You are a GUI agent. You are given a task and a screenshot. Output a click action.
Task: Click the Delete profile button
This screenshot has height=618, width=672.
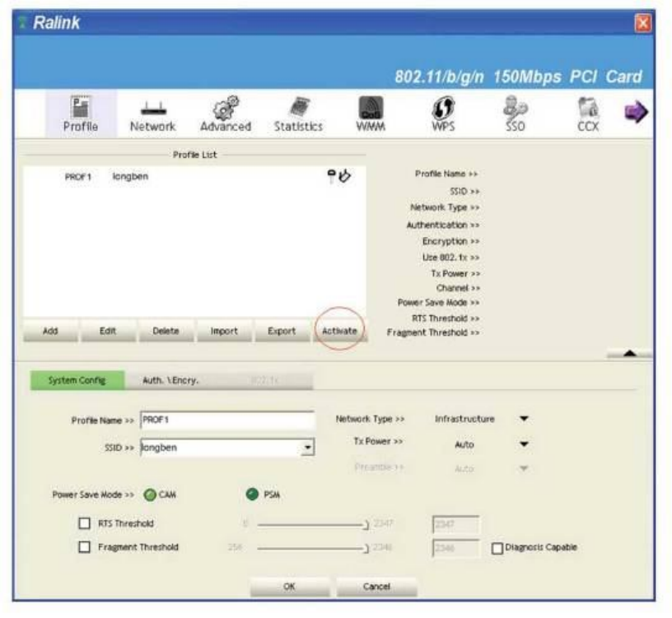point(166,331)
